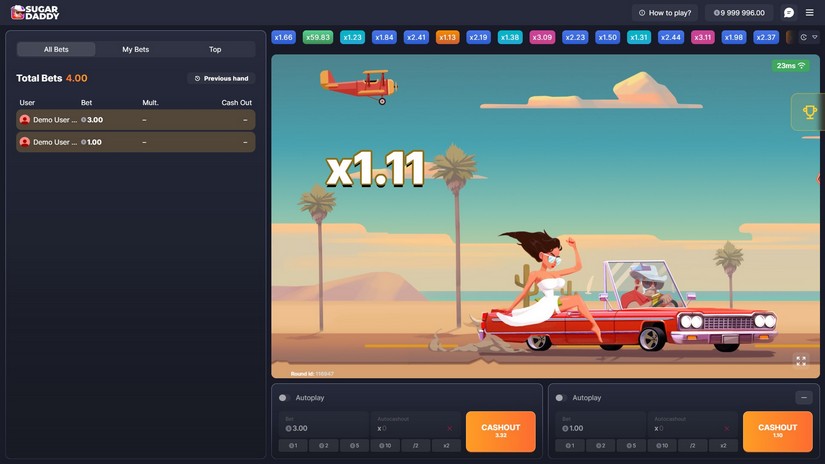Click the avatar of the 1.00 bet user

pos(24,142)
